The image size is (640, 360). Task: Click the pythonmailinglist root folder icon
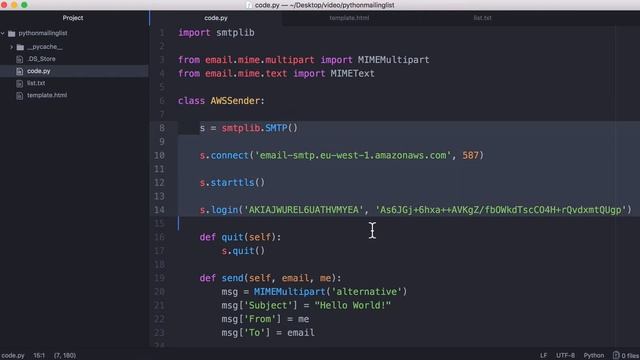tap(11, 33)
